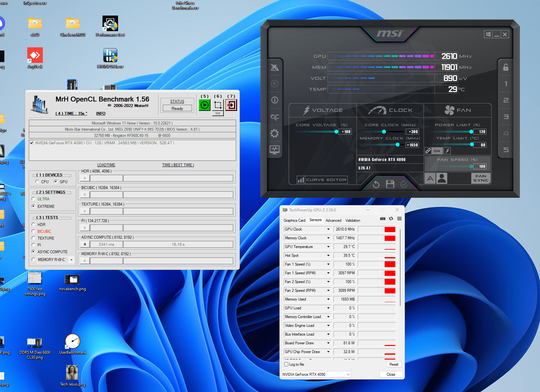
Task: Select Afterburner profile slot 3
Action: [506, 117]
